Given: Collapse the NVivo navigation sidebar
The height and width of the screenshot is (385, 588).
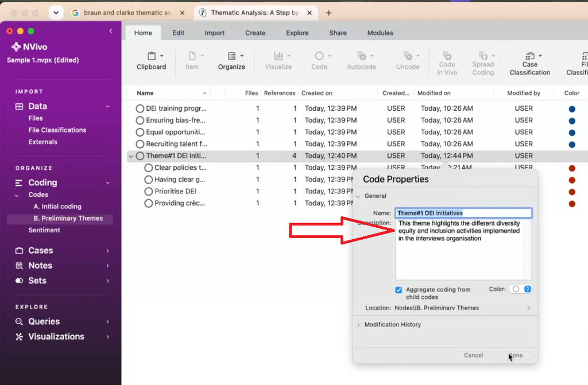Looking at the screenshot, I should coord(111,31).
